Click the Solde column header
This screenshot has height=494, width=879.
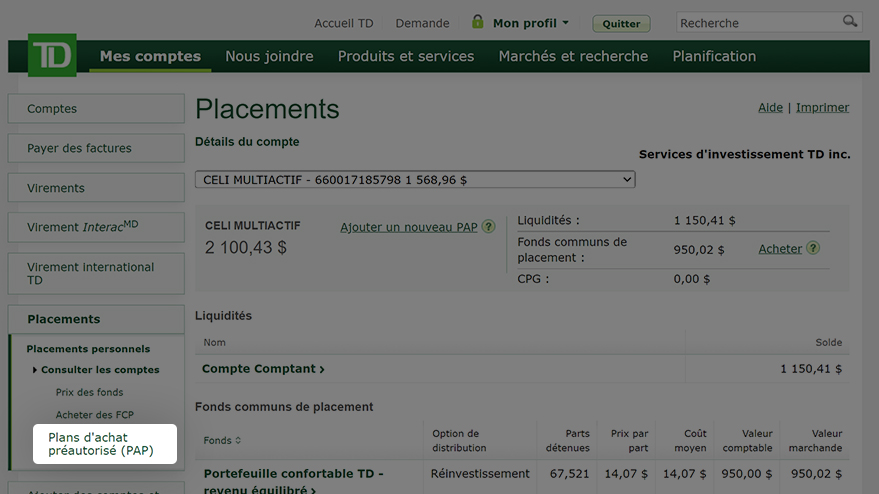tap(828, 342)
